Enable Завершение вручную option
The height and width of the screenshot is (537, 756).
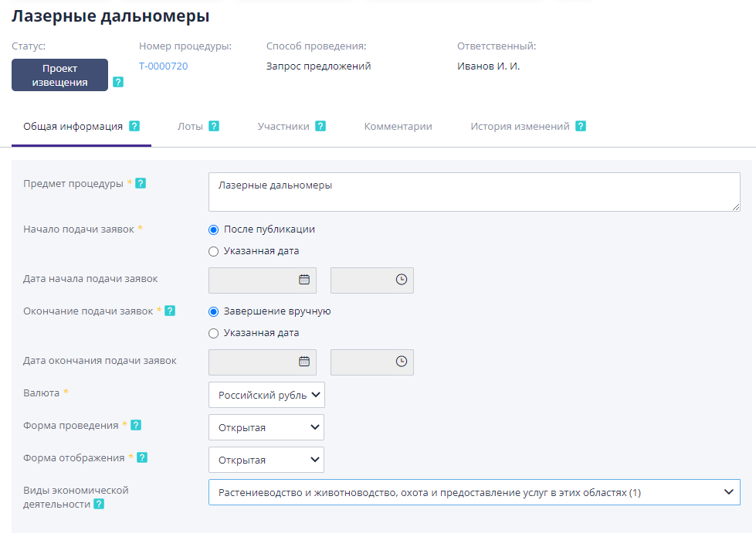pos(213,313)
